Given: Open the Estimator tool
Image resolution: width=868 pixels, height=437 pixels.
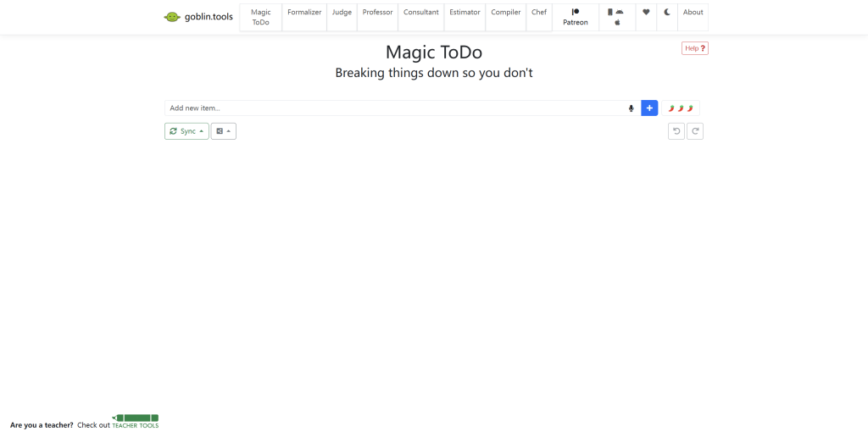Looking at the screenshot, I should point(465,17).
